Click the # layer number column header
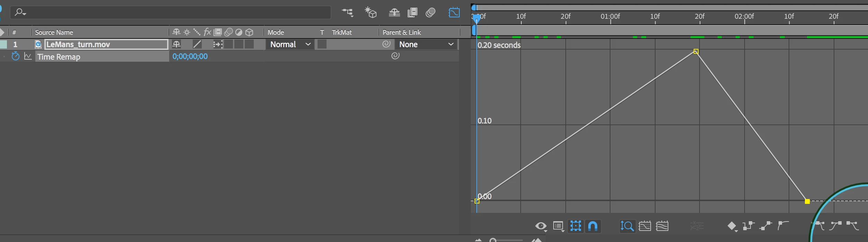 click(x=14, y=32)
